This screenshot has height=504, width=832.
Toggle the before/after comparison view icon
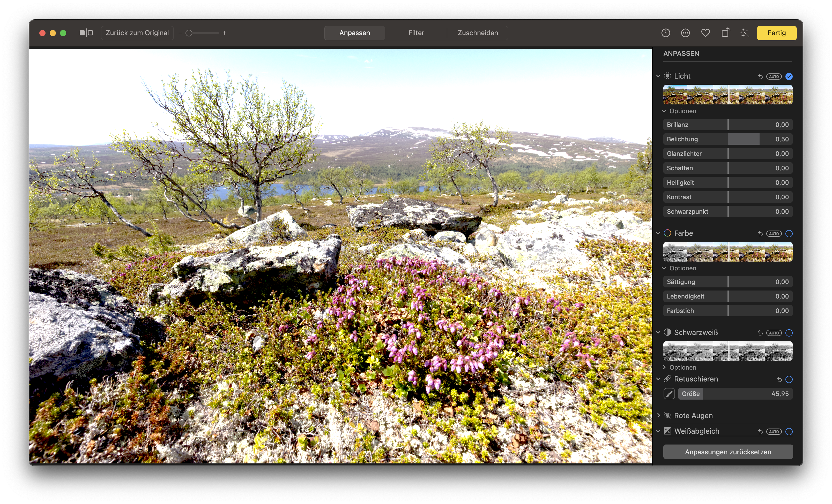(x=86, y=33)
